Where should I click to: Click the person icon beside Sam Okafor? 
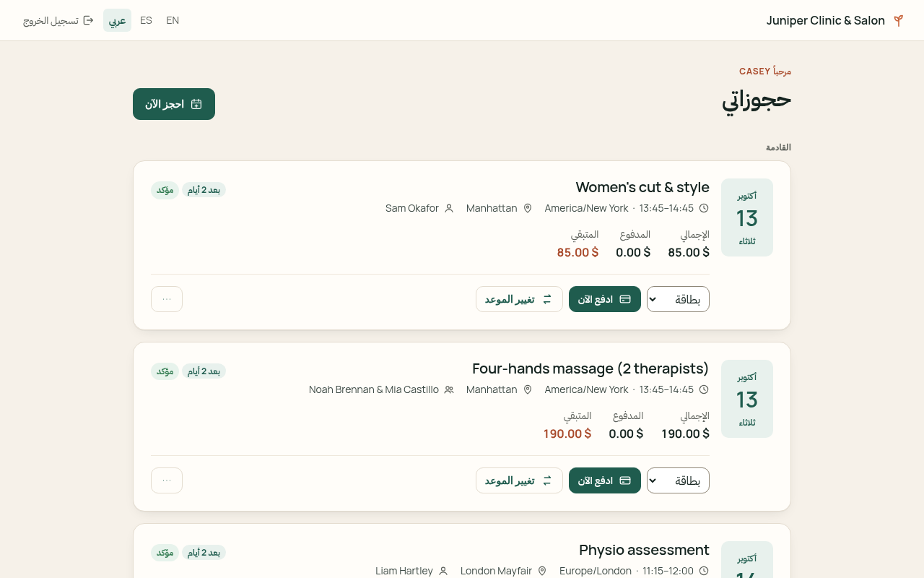[449, 208]
